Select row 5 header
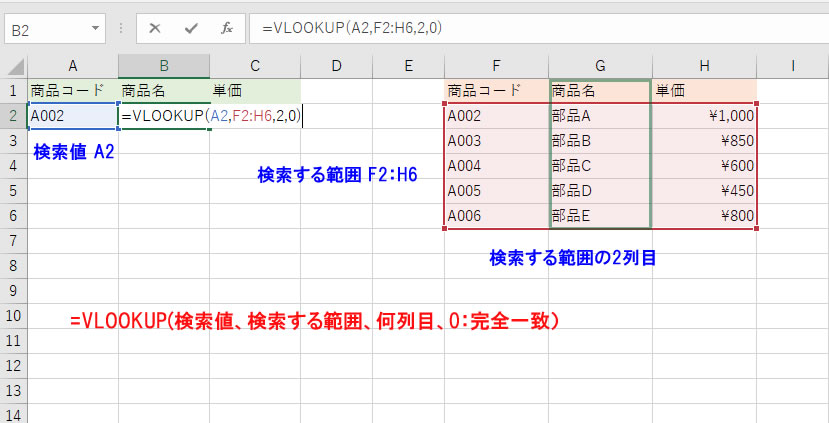 [14, 191]
